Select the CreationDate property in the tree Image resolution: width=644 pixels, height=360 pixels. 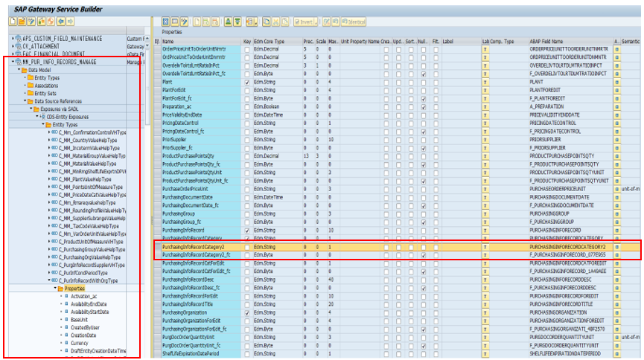83,335
